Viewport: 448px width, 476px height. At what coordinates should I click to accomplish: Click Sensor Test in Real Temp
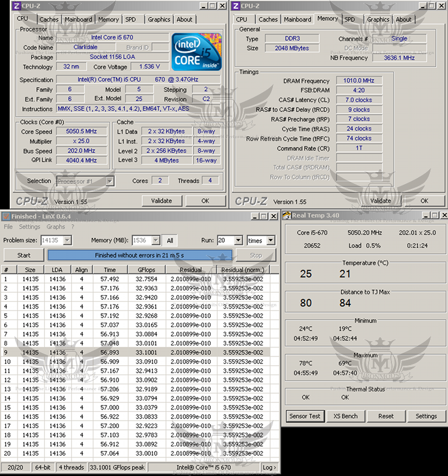pyautogui.click(x=305, y=416)
